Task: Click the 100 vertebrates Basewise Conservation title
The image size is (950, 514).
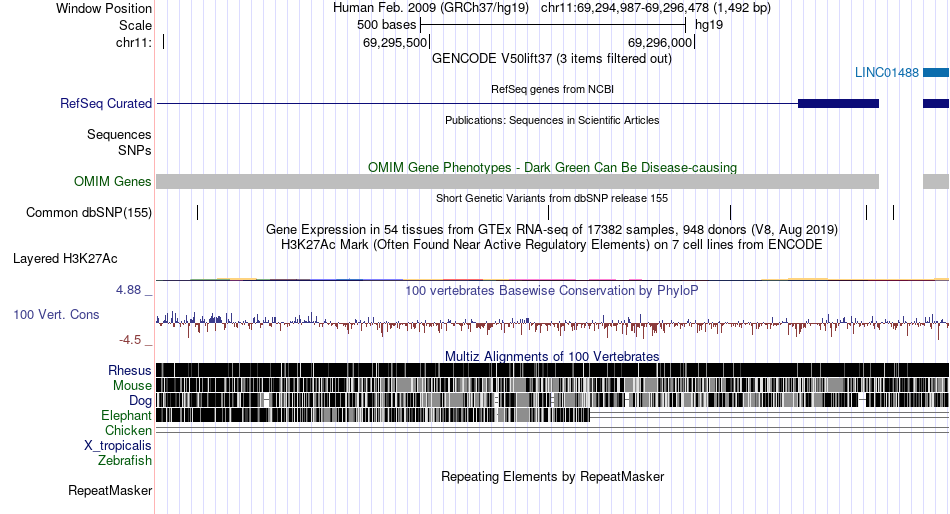Action: pyautogui.click(x=552, y=290)
